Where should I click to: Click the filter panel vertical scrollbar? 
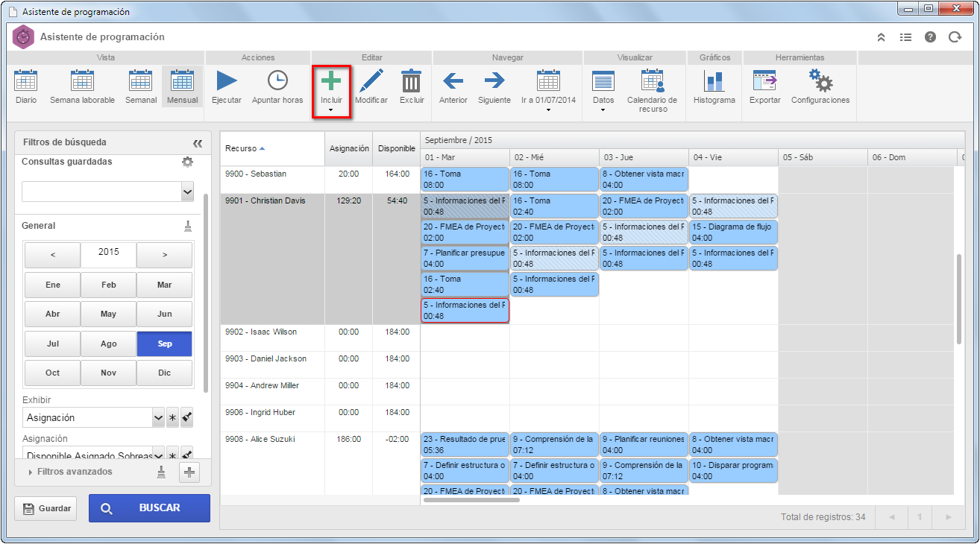(206, 291)
